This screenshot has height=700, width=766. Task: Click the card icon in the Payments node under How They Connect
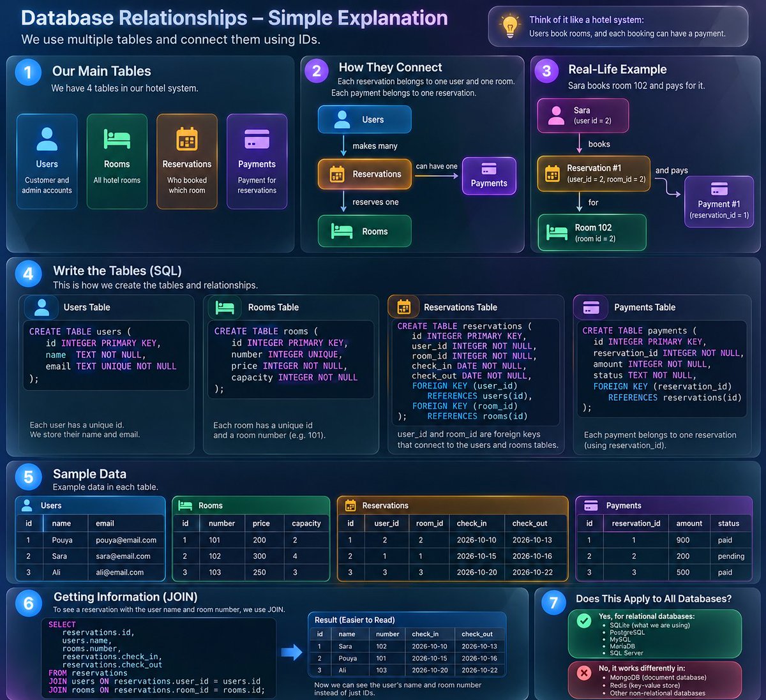pyautogui.click(x=489, y=168)
